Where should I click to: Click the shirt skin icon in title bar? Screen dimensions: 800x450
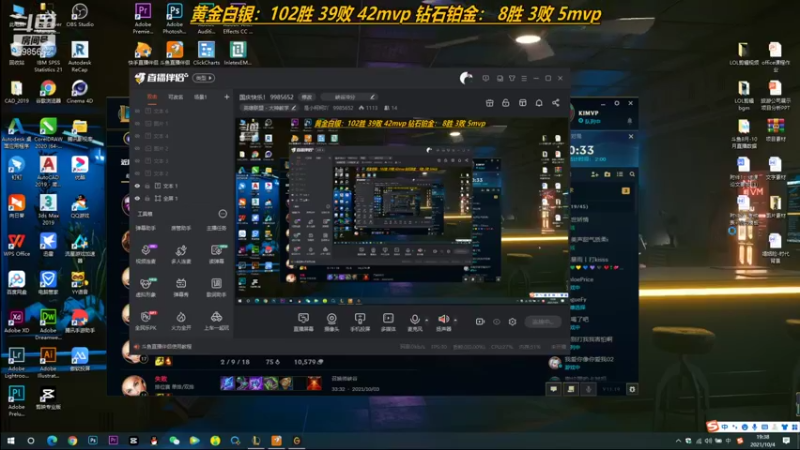click(x=512, y=79)
